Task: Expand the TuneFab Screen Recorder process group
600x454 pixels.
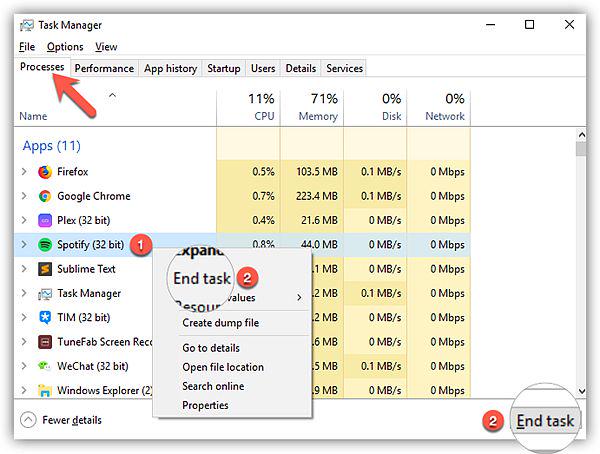Action: [x=24, y=341]
